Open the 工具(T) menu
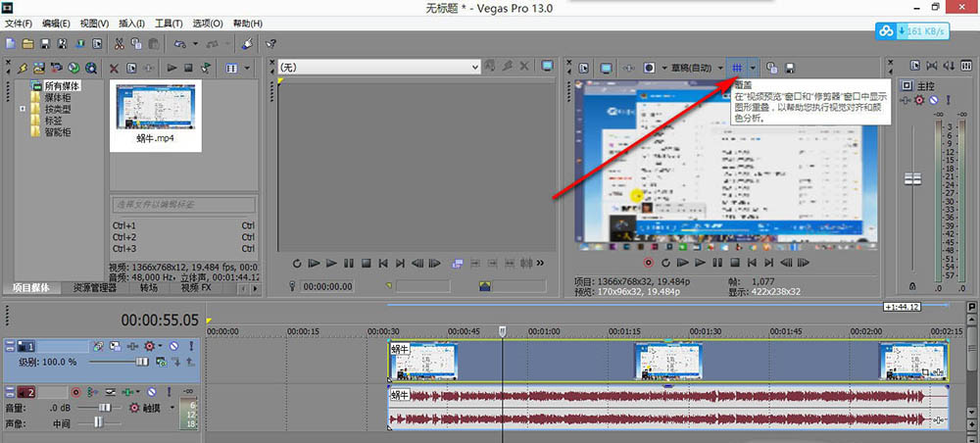This screenshot has height=443, width=980. 169,22
